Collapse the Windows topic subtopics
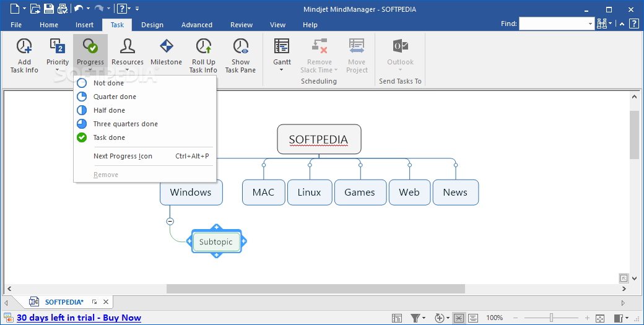644x325 pixels. click(x=170, y=221)
